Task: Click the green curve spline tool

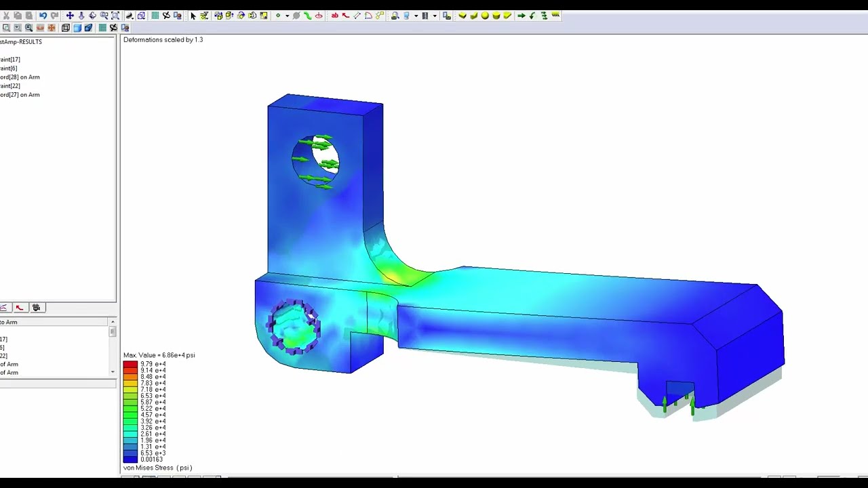Action: pos(307,16)
